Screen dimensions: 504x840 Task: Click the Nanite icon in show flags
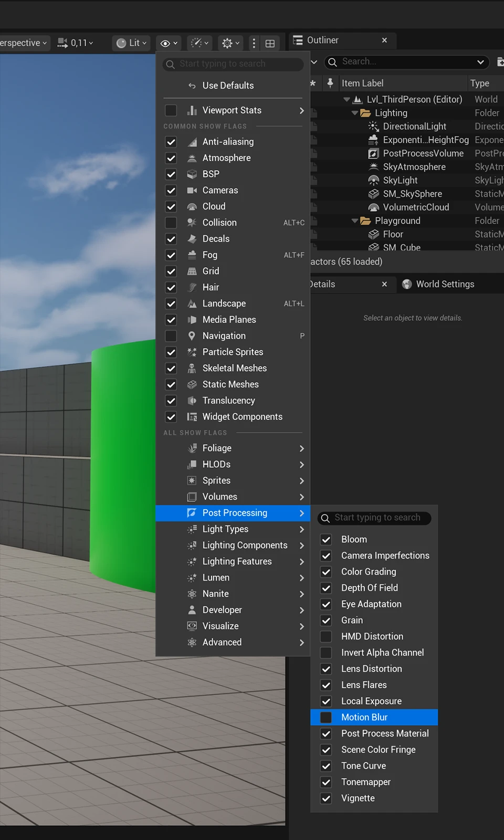(x=192, y=594)
